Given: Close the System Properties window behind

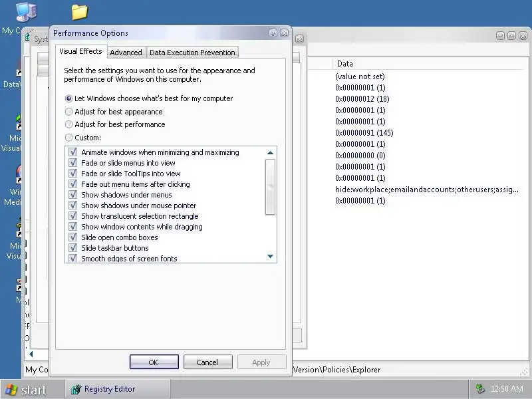Looking at the screenshot, I should [x=299, y=39].
